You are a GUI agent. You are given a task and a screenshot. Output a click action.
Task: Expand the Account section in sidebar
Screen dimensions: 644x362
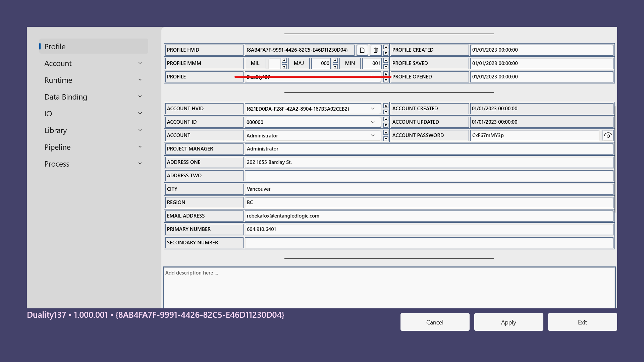click(x=94, y=63)
